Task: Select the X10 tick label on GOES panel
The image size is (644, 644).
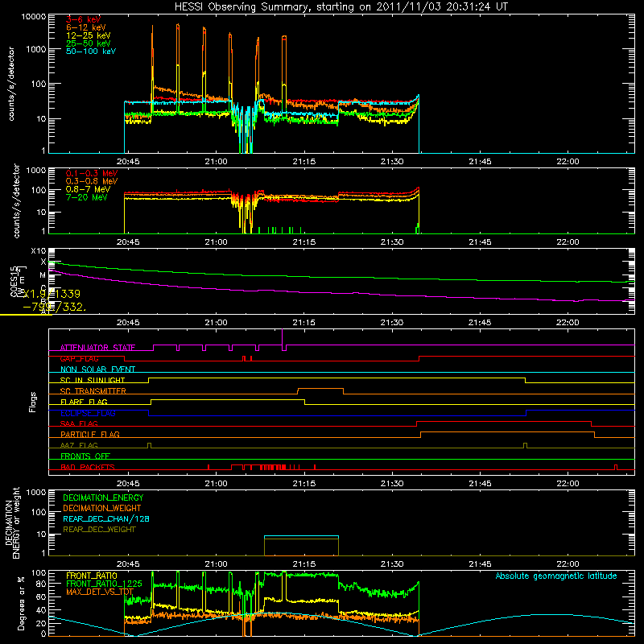Action: pyautogui.click(x=39, y=251)
